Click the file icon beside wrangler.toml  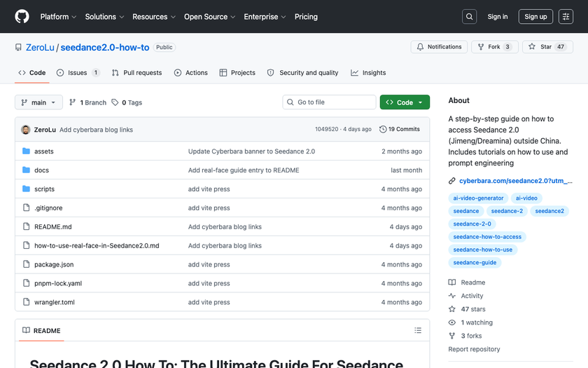[x=26, y=301]
